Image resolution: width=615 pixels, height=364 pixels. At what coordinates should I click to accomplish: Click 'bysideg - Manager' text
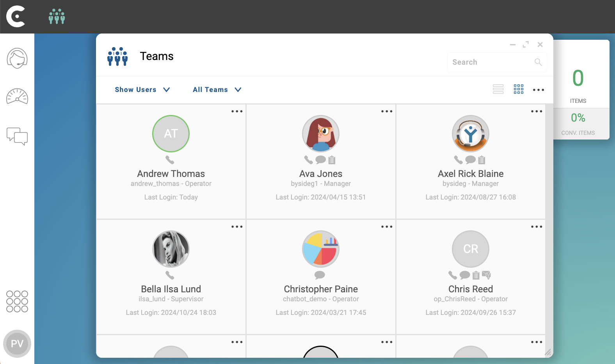click(471, 184)
